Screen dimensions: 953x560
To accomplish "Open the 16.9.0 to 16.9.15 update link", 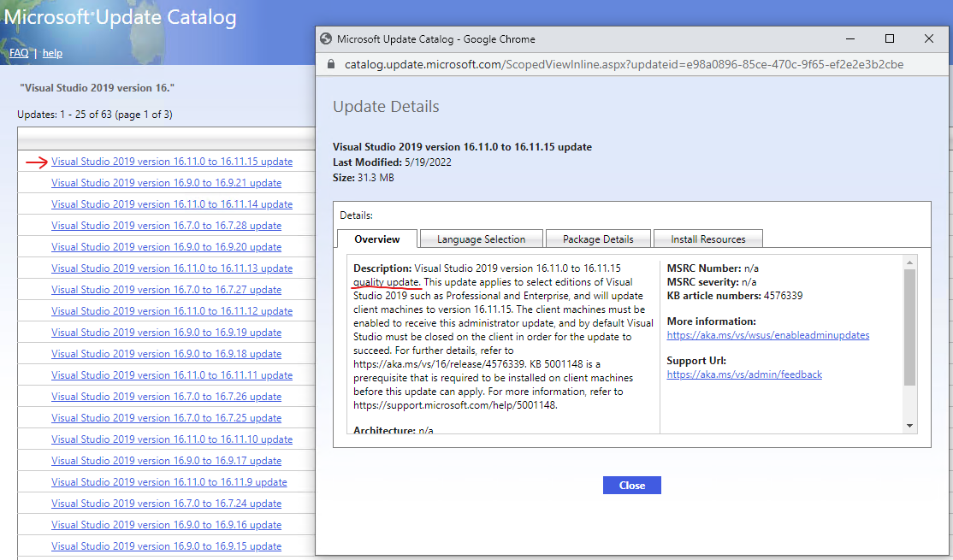I will 167,546.
